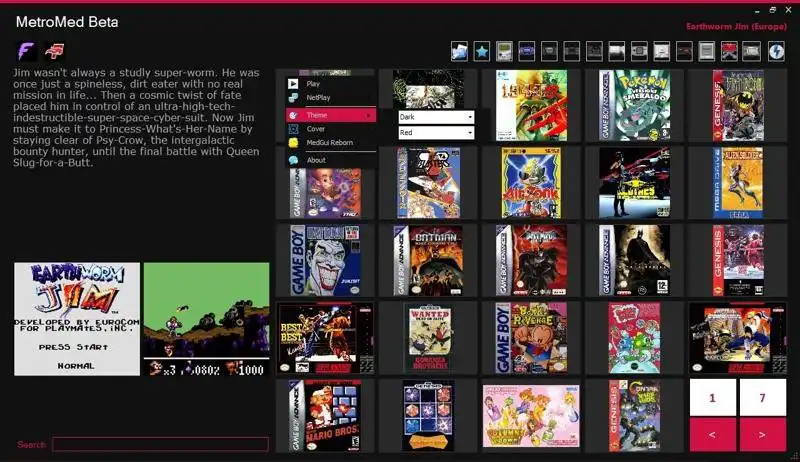Click the Earthworm Jim (Europe) title text

[x=736, y=27]
